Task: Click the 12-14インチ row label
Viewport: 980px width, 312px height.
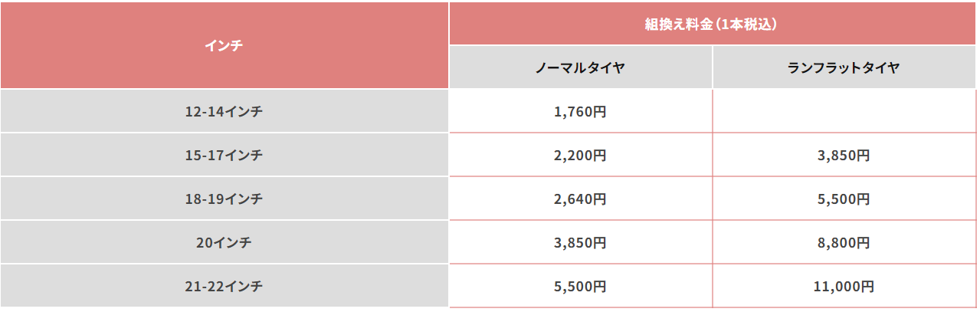Action: (x=224, y=111)
